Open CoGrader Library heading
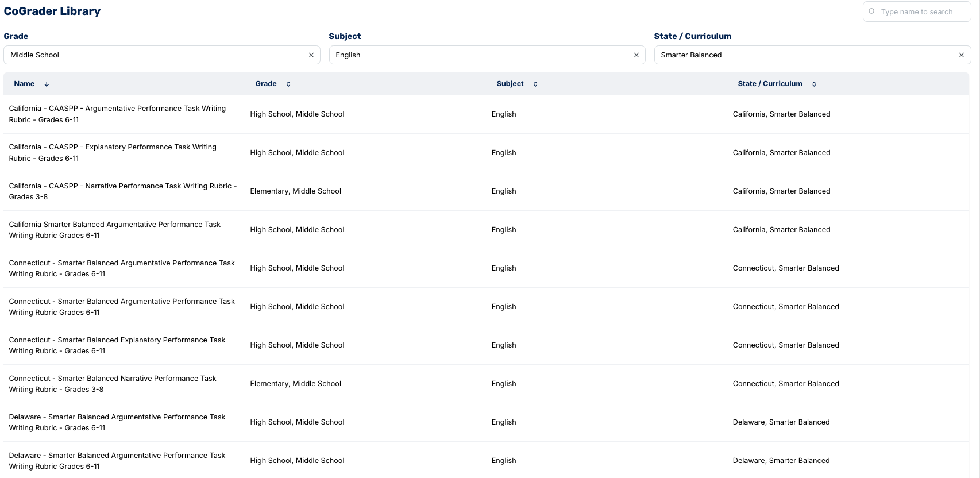Viewport: 980px width, 478px height. (52, 11)
